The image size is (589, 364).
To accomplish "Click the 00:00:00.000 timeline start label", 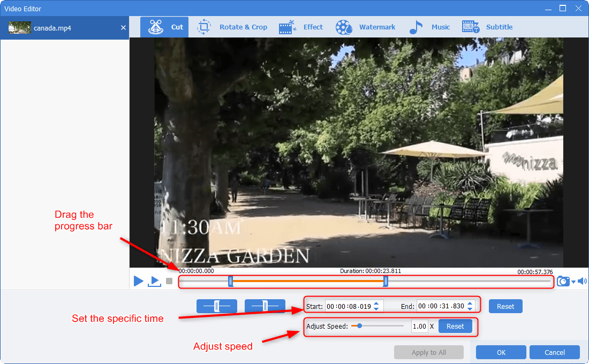I will pos(196,271).
